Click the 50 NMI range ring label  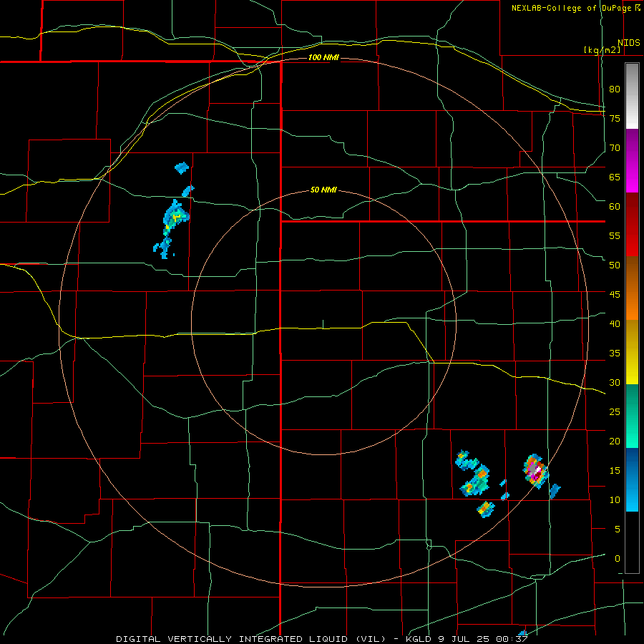323,190
